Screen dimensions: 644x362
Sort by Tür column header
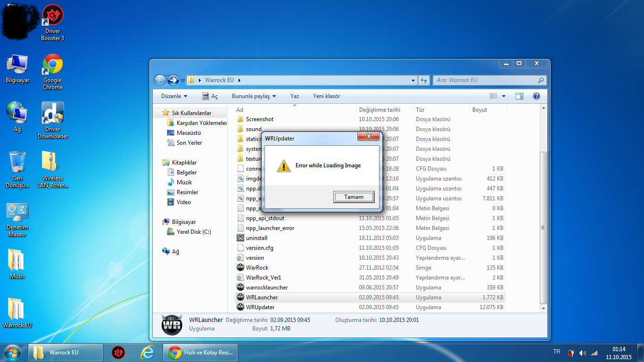tap(441, 109)
